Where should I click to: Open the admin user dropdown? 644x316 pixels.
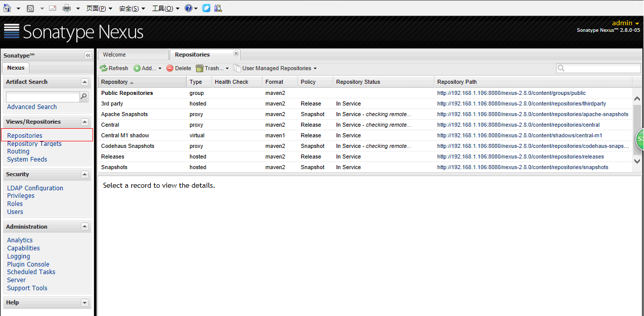[x=626, y=23]
